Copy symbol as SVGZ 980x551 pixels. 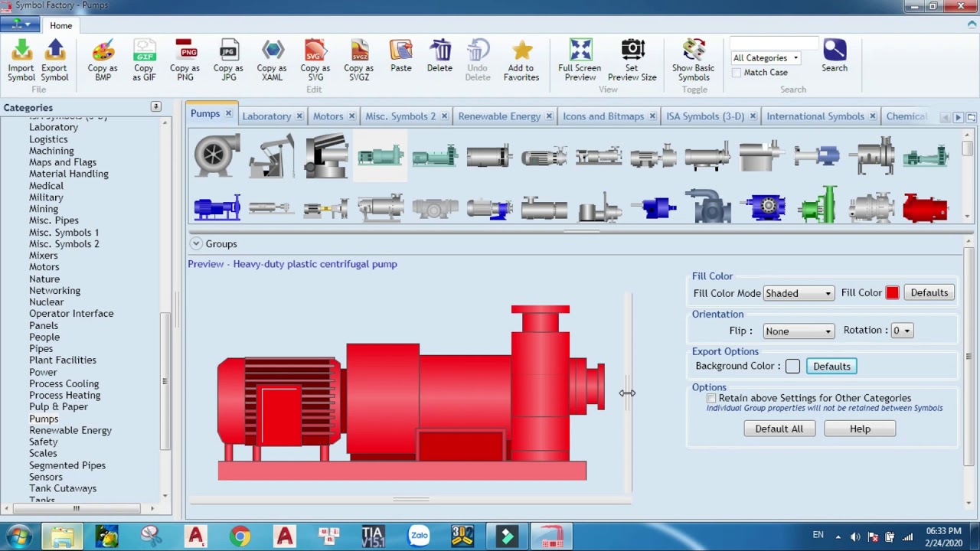click(x=359, y=60)
